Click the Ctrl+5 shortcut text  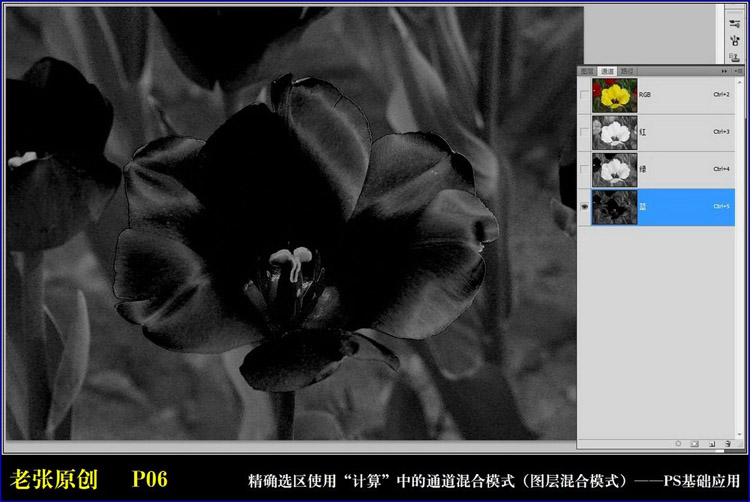point(721,206)
